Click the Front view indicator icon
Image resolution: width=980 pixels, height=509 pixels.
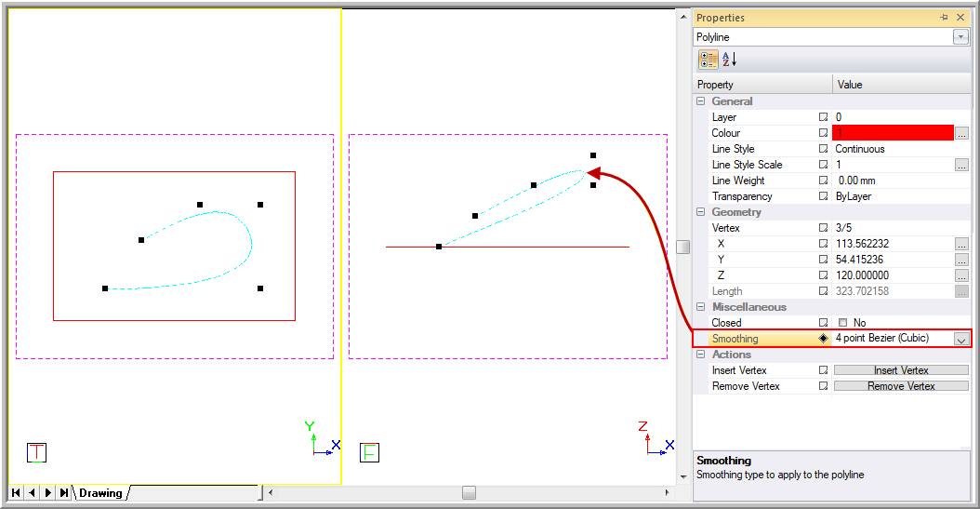pos(369,453)
